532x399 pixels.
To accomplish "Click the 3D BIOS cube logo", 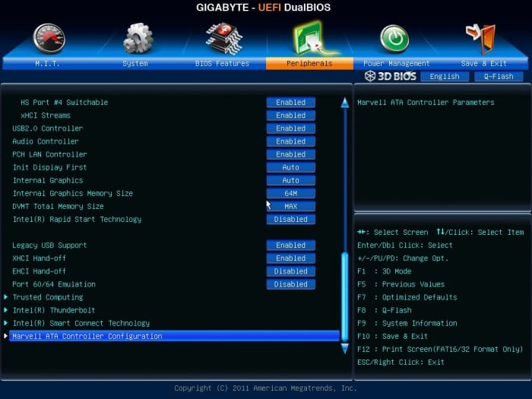I will tap(370, 76).
